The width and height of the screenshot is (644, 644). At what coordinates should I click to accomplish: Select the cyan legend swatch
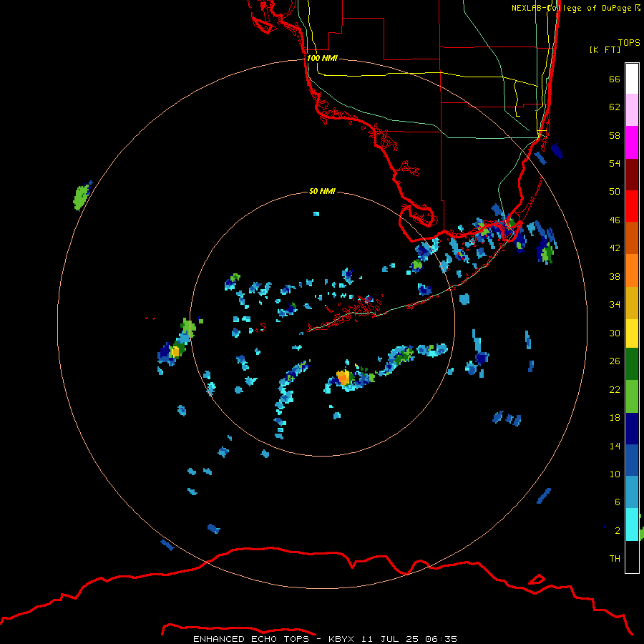pyautogui.click(x=632, y=525)
